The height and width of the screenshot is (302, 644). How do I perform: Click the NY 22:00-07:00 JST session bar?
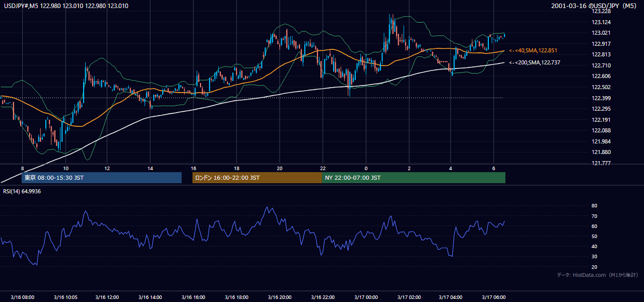[x=414, y=178]
